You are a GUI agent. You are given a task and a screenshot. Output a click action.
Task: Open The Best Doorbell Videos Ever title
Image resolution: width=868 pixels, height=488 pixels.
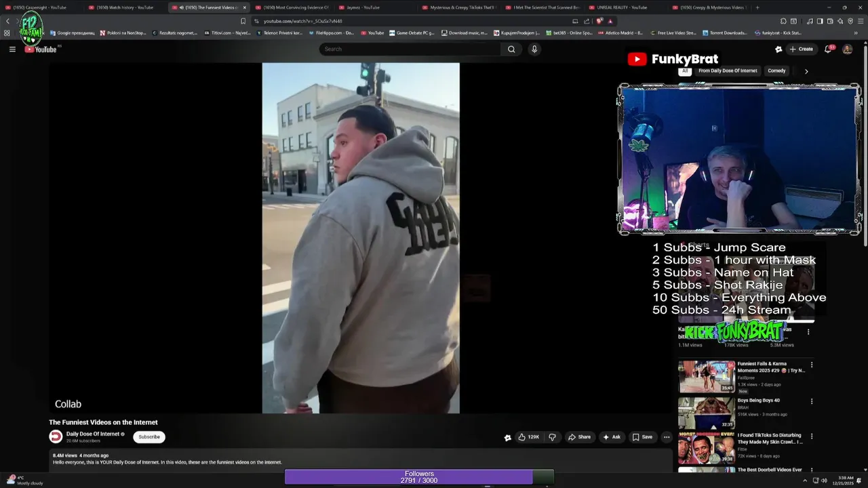click(x=770, y=470)
